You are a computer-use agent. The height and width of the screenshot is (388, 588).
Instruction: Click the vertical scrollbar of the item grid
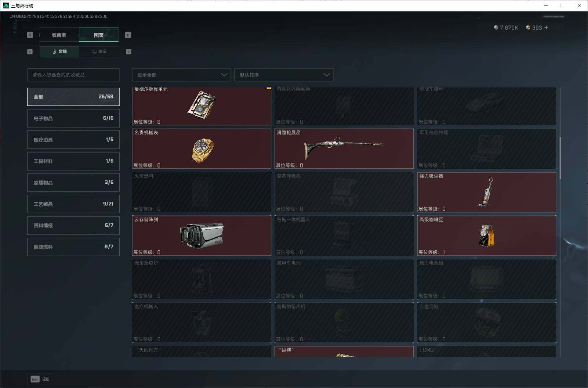pos(560,158)
